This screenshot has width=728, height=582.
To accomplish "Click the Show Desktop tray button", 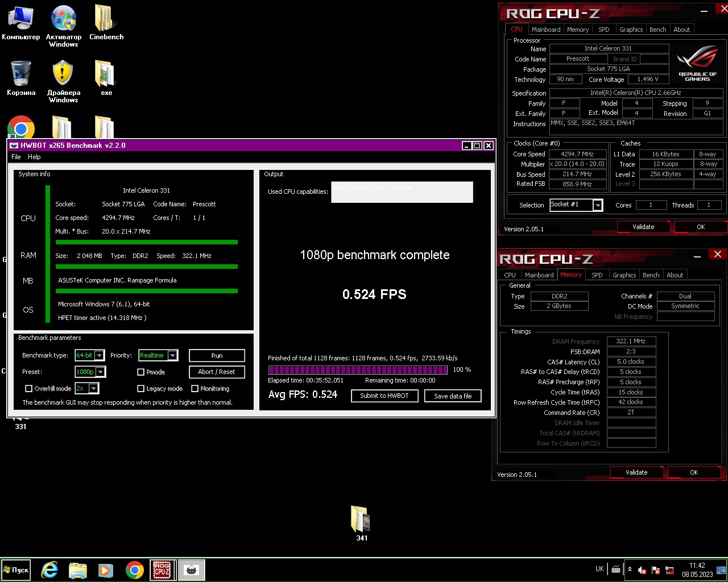I will (x=721, y=569).
